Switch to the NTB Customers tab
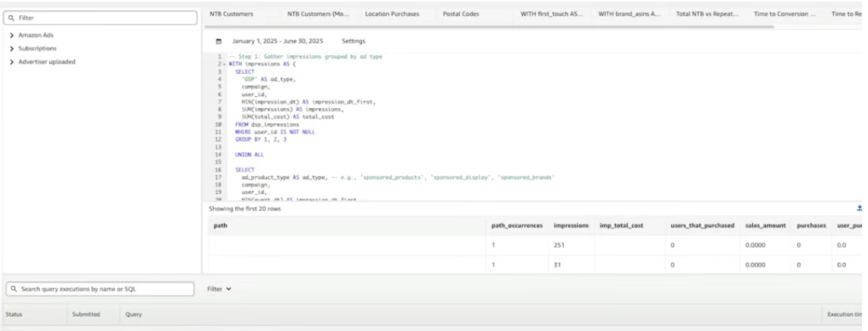868x331 pixels. pyautogui.click(x=231, y=14)
